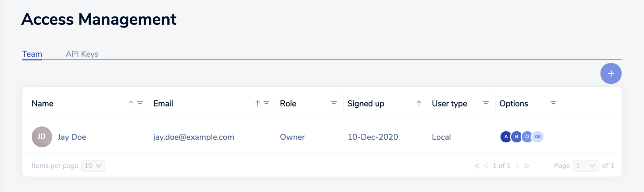Open the User type filter icon
Screen dimensions: 644x192
coord(486,103)
